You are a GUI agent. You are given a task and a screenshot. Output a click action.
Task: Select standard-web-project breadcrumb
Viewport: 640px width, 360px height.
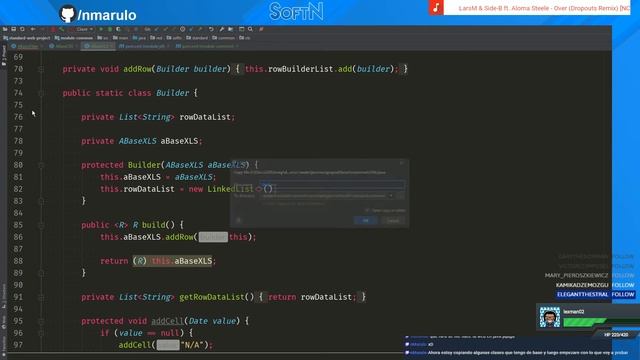click(27, 38)
